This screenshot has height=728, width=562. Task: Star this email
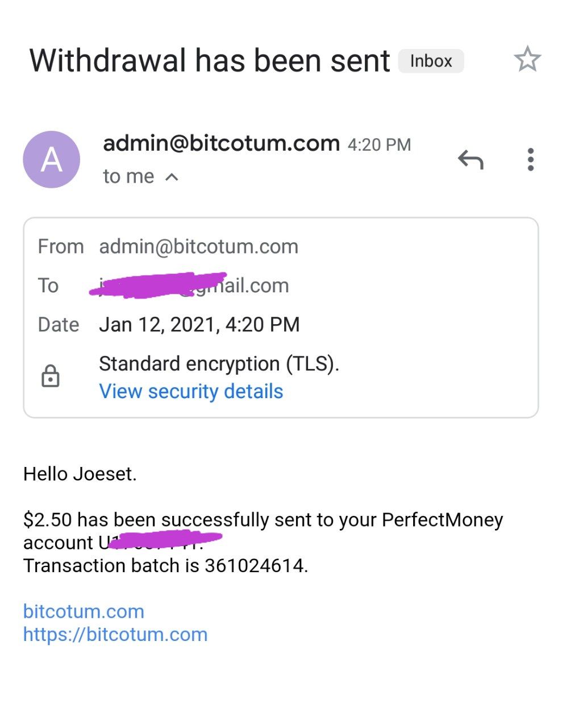tap(527, 59)
